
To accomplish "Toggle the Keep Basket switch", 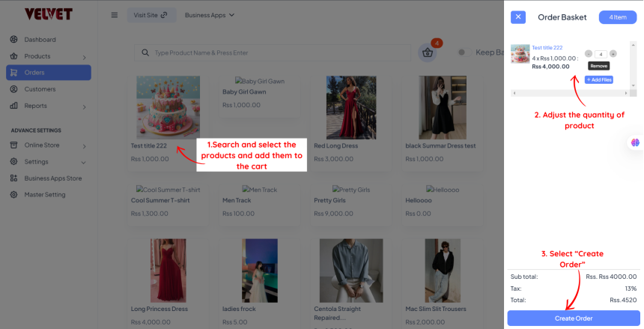I will click(x=461, y=52).
